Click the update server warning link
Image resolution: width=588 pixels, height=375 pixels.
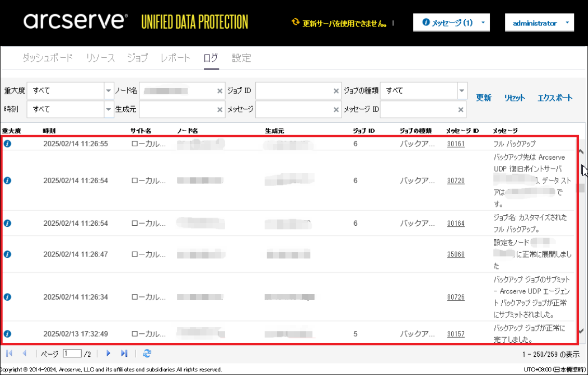point(344,23)
